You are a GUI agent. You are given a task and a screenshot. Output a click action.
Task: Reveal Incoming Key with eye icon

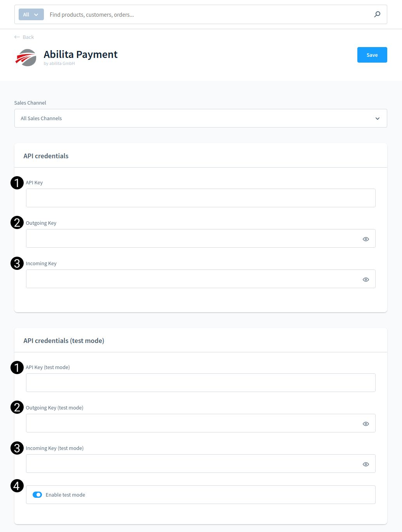coord(366,280)
